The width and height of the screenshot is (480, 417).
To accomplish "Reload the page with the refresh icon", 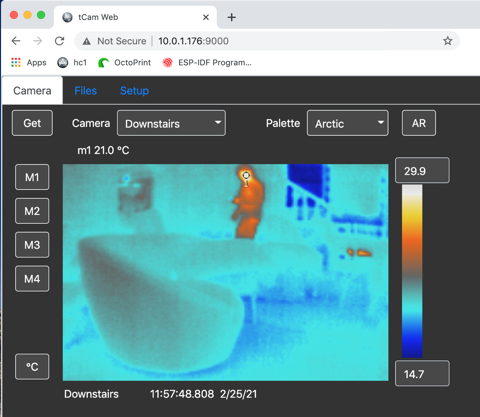I will tap(59, 41).
